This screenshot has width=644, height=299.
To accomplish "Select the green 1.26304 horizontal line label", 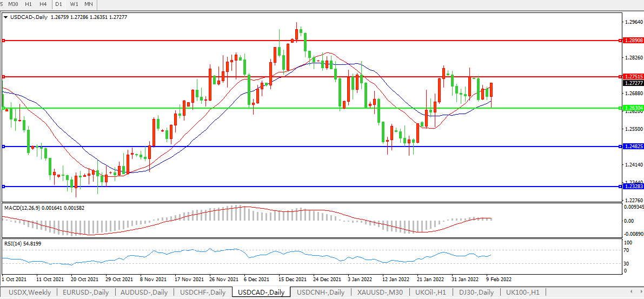I will coord(633,108).
